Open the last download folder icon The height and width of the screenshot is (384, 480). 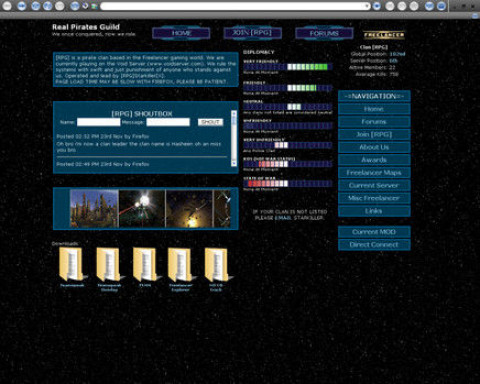click(x=216, y=264)
